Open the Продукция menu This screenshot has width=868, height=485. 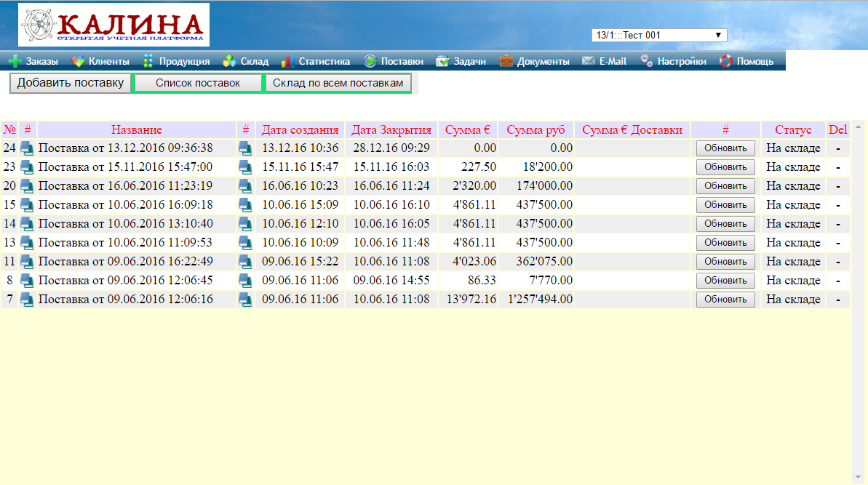176,61
